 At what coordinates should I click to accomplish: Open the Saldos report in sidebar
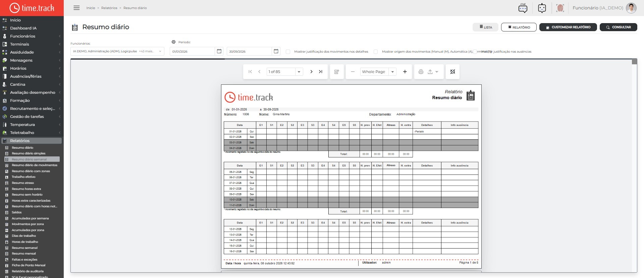click(16, 212)
